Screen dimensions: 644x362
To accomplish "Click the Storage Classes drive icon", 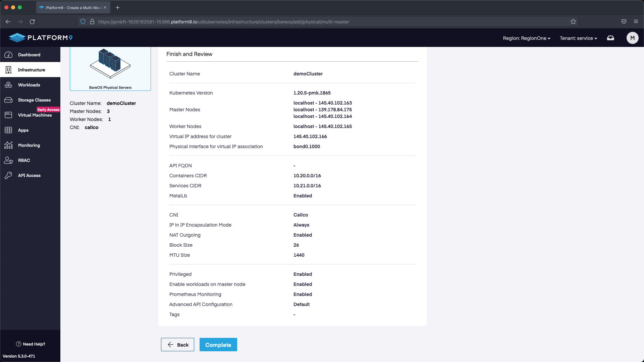I will pos(8,100).
